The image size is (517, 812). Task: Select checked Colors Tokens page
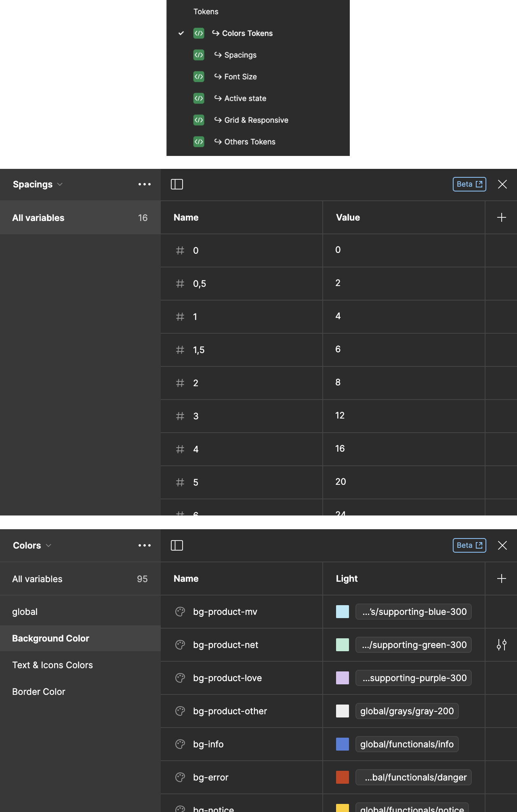coord(247,34)
